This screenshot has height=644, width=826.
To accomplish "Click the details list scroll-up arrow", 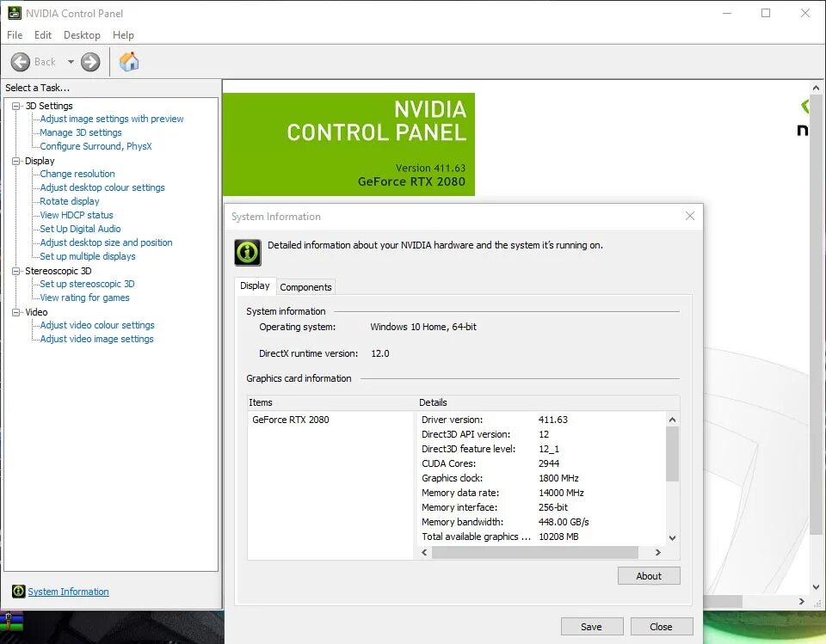I will 672,420.
